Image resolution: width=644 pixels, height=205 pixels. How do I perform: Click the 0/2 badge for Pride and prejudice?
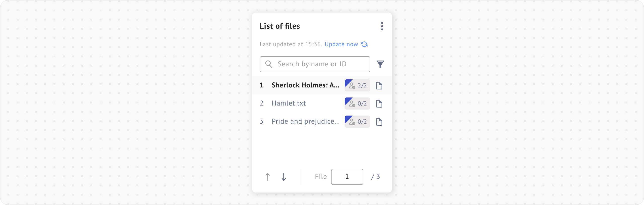click(357, 122)
